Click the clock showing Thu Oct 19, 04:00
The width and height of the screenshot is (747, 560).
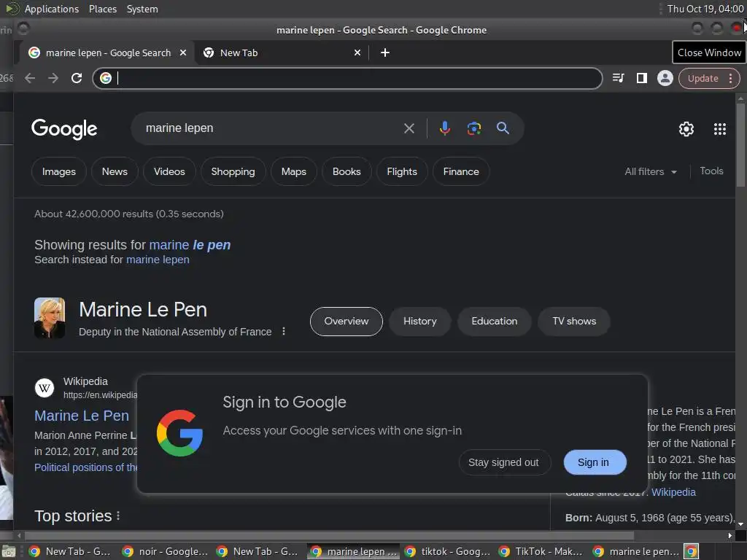pos(705,9)
